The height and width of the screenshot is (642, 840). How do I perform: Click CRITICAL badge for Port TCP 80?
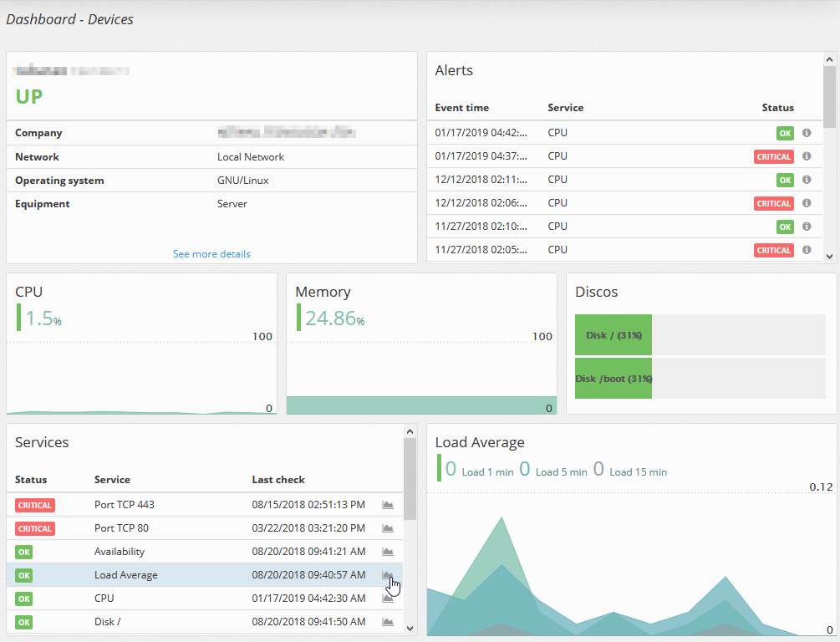(35, 529)
